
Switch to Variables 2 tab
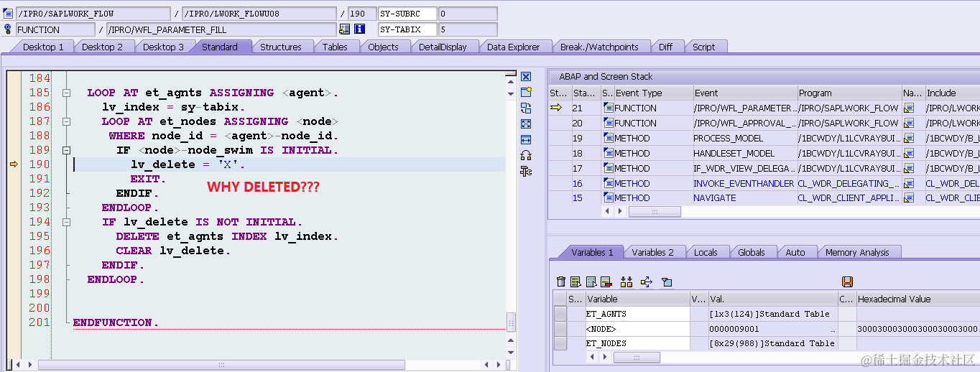[x=653, y=252]
